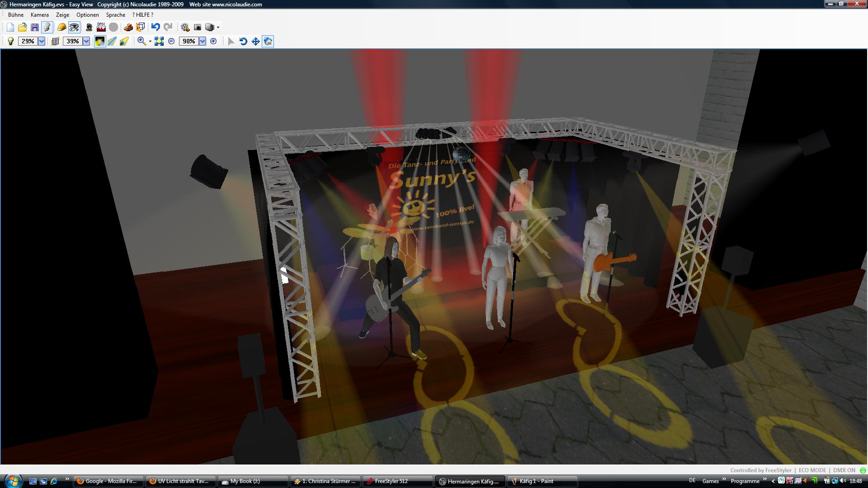Switch to FreeStyler 512 in the taskbar
This screenshot has width=868, height=488.
pos(392,481)
